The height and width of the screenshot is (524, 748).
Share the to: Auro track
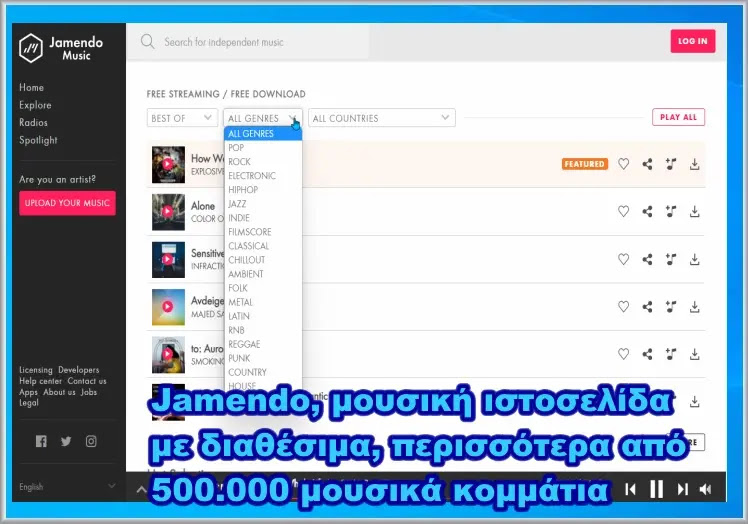click(x=647, y=354)
